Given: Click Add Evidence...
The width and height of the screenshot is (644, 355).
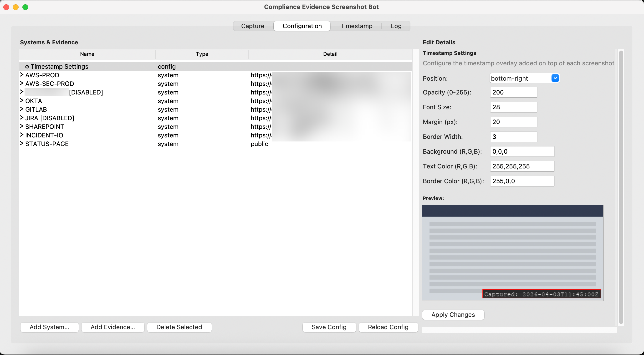Looking at the screenshot, I should (113, 327).
